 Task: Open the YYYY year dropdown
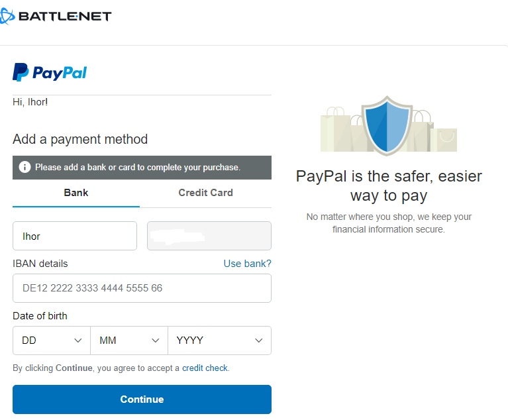[x=219, y=341]
